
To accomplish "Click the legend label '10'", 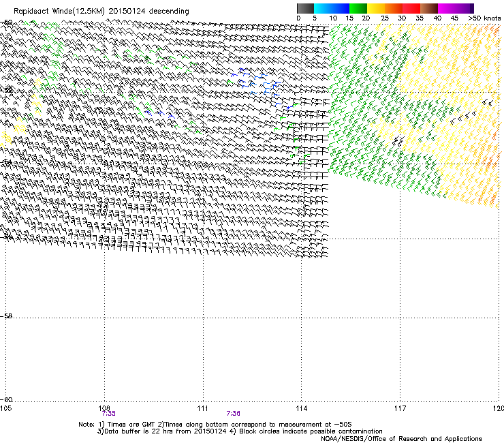I will point(333,18).
